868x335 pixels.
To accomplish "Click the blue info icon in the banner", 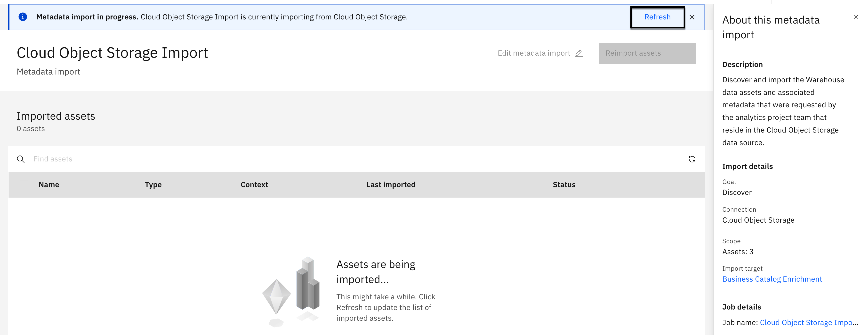I will tap(23, 17).
